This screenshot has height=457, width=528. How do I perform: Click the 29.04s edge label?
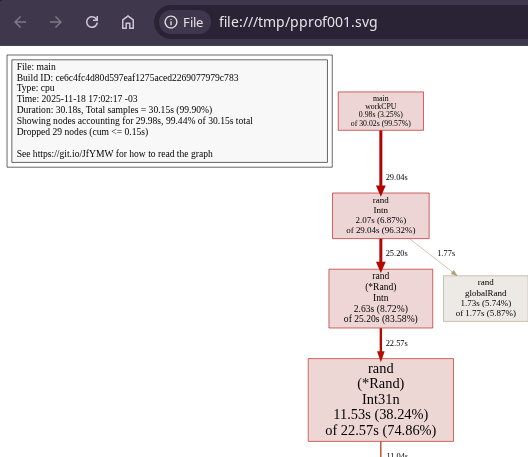coord(397,177)
